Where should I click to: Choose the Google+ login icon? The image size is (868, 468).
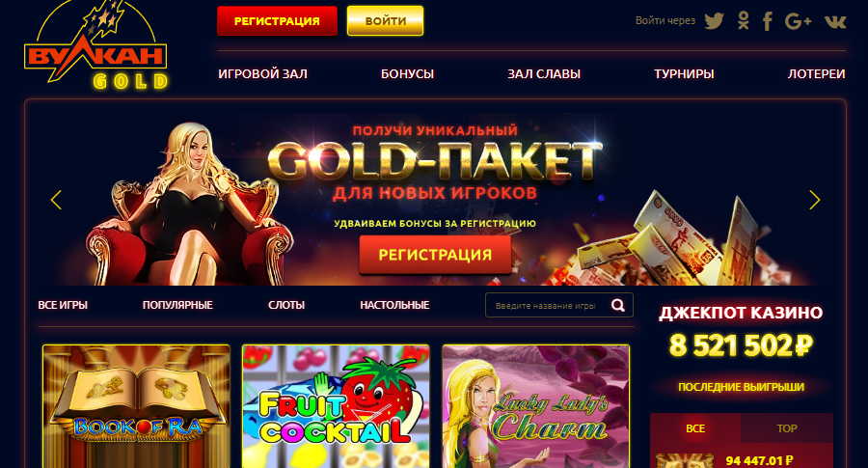799,21
